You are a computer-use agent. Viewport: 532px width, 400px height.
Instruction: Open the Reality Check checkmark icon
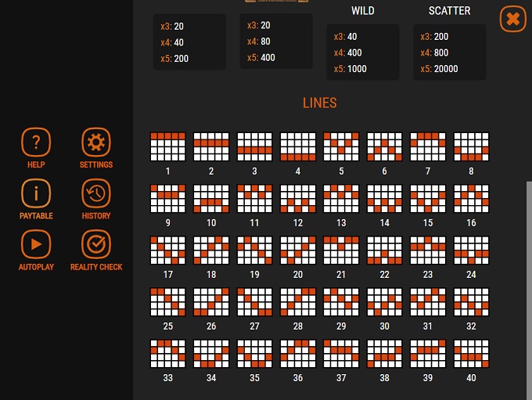tap(96, 244)
